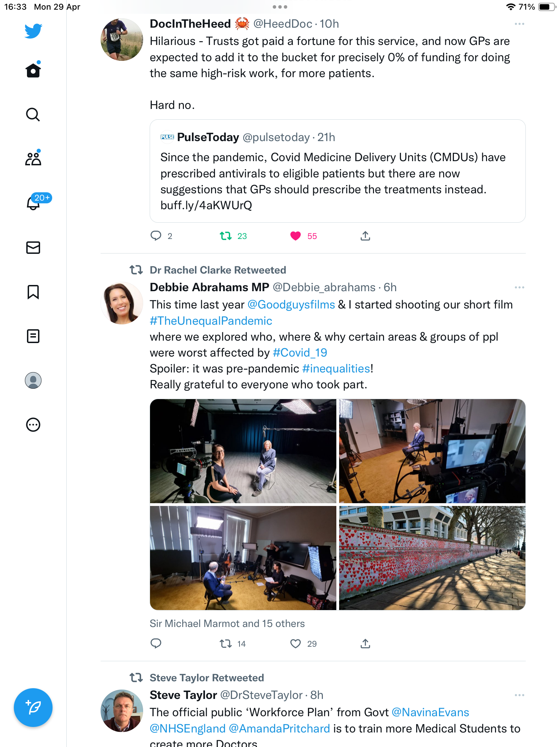Screen dimensions: 560x747
Task: Open Dr Rachel Clarke Retweeted label
Action: [x=218, y=270]
